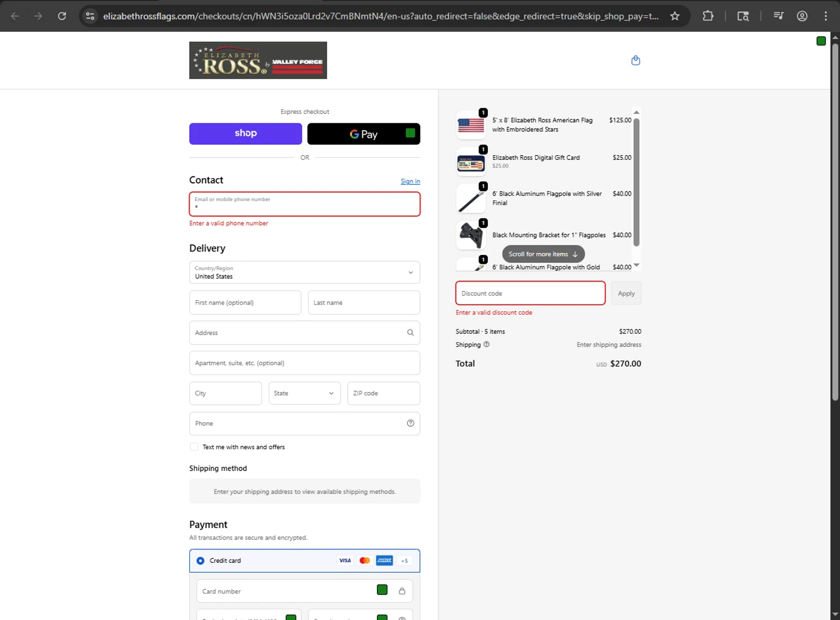This screenshot has height=620, width=840.
Task: Focus the Card number field
Action: pyautogui.click(x=305, y=591)
